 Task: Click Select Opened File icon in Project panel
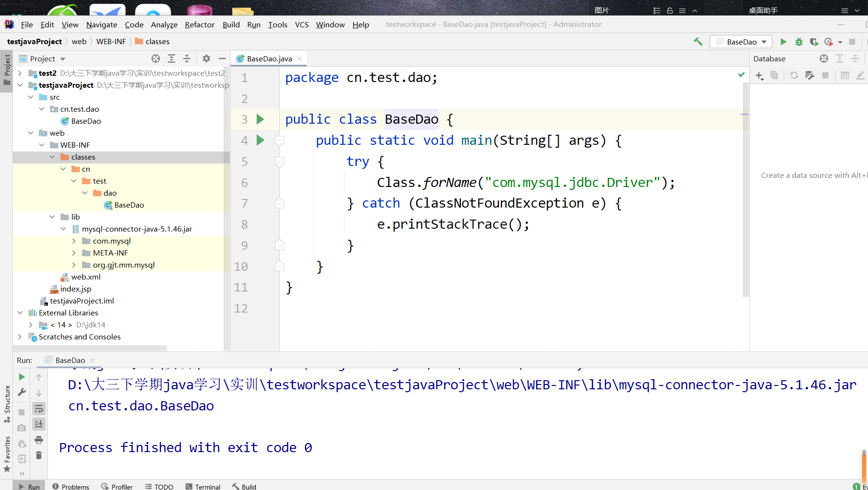(156, 58)
